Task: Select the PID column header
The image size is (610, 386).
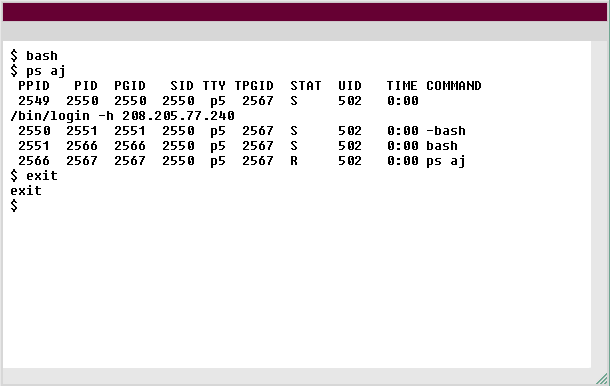Action: pyautogui.click(x=86, y=86)
